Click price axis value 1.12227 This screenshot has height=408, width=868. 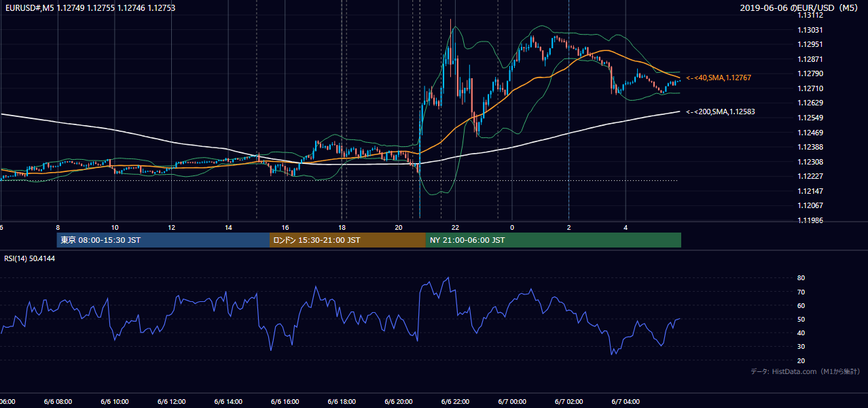(x=810, y=176)
